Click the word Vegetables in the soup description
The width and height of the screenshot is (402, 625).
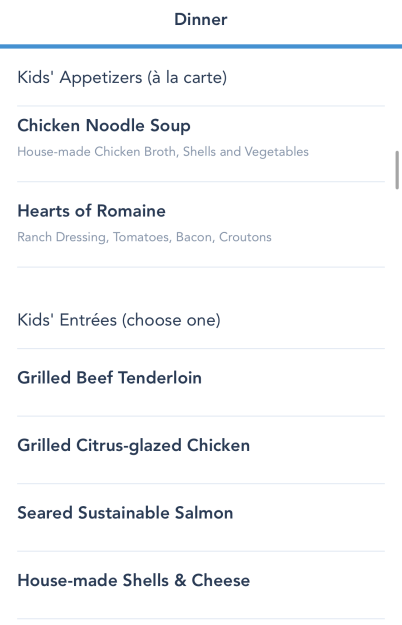click(x=276, y=152)
